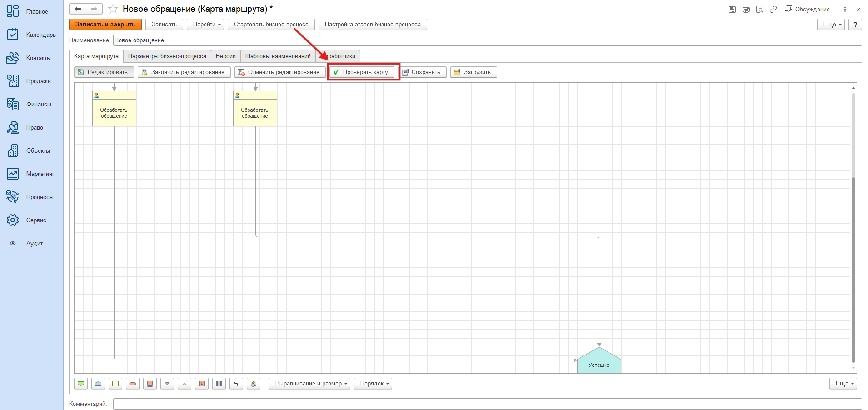Open the three-dot menu in title bar
Viewport: 868px width, 410px height.
pos(845,9)
